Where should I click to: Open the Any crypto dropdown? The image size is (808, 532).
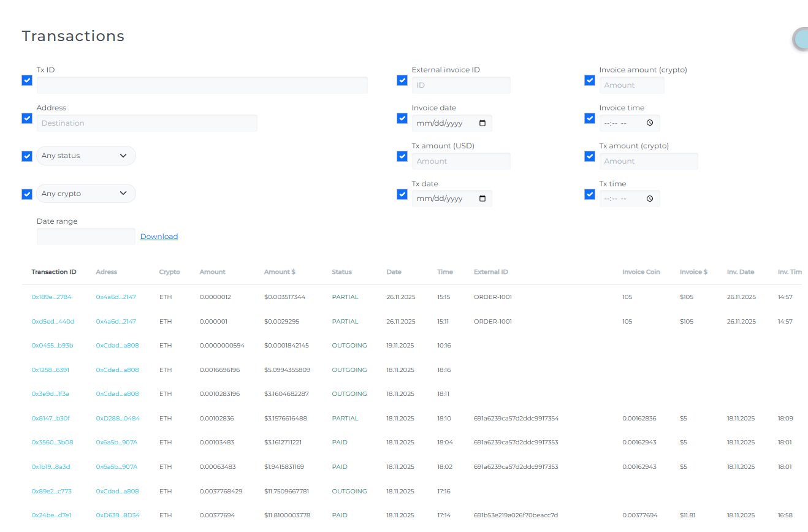(x=86, y=194)
